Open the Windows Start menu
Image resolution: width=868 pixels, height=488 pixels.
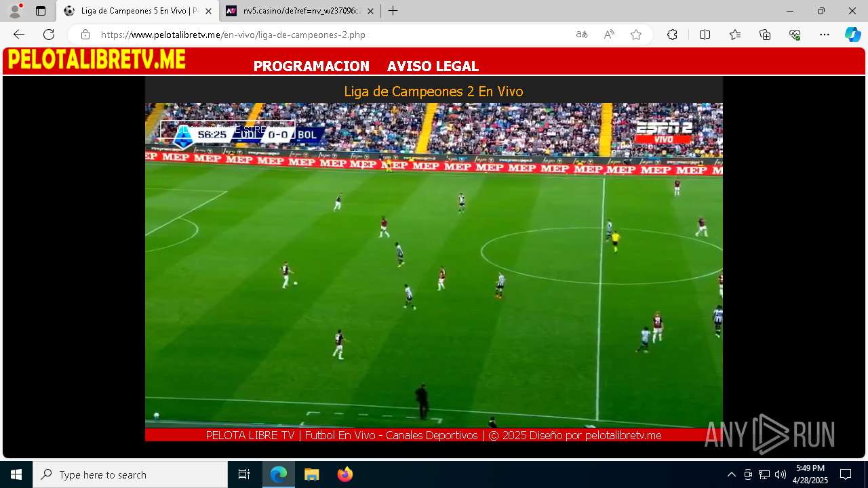point(16,474)
